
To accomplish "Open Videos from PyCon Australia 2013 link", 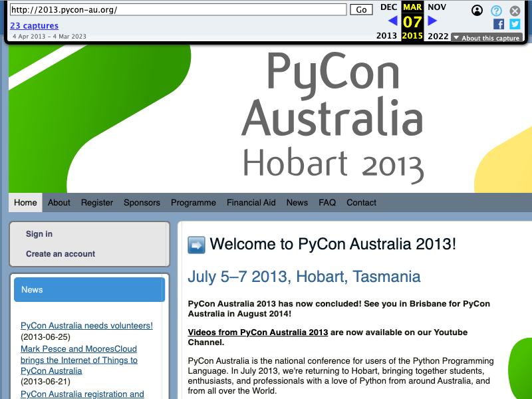I will tap(258, 332).
